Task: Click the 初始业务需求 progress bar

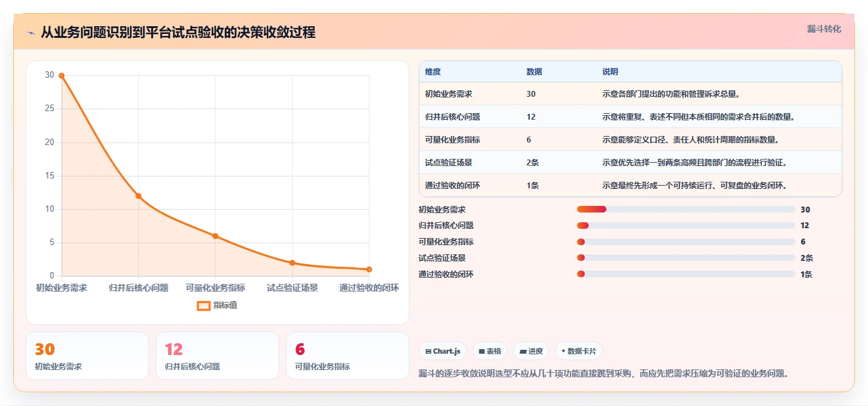Action: pos(686,209)
